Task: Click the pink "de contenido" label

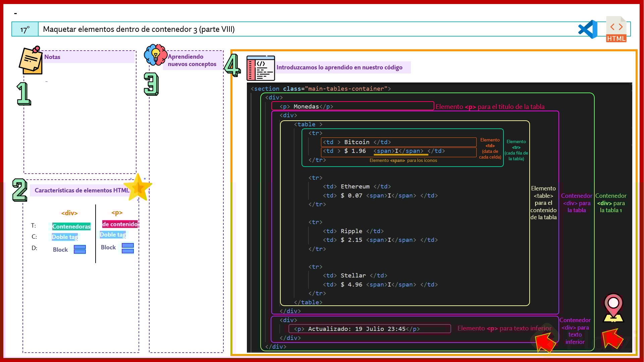Action: pos(120,224)
